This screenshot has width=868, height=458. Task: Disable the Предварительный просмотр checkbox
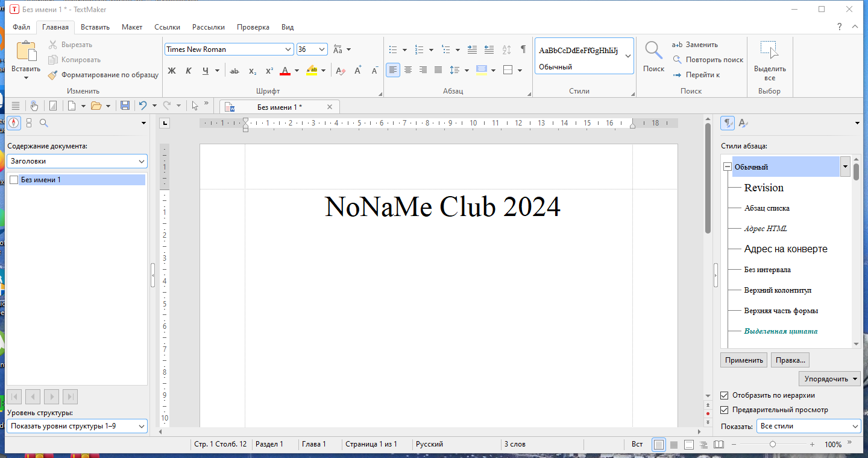coord(724,410)
